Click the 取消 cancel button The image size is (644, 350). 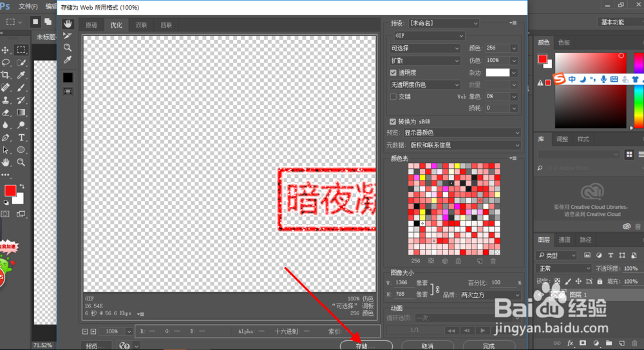(x=428, y=345)
